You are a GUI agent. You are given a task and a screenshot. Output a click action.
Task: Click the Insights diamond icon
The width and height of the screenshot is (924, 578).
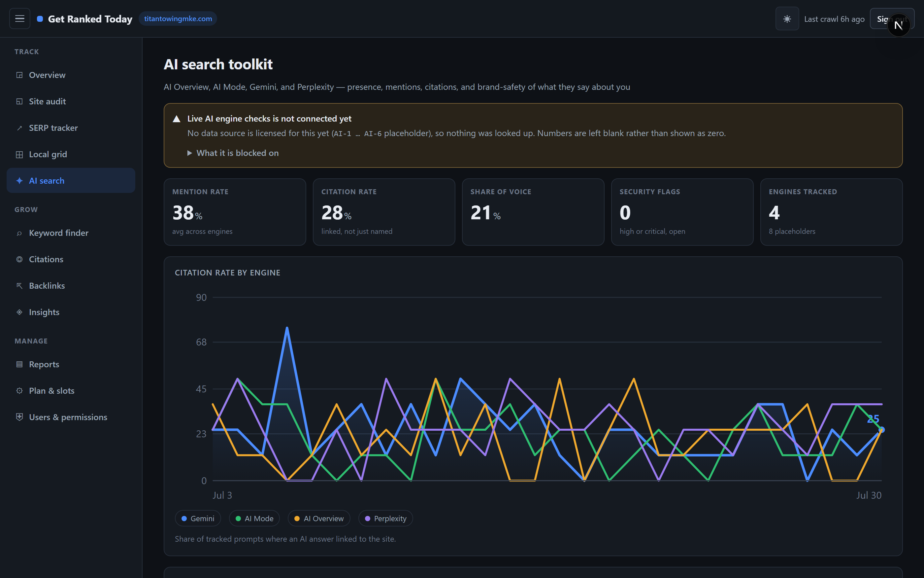pyautogui.click(x=19, y=312)
